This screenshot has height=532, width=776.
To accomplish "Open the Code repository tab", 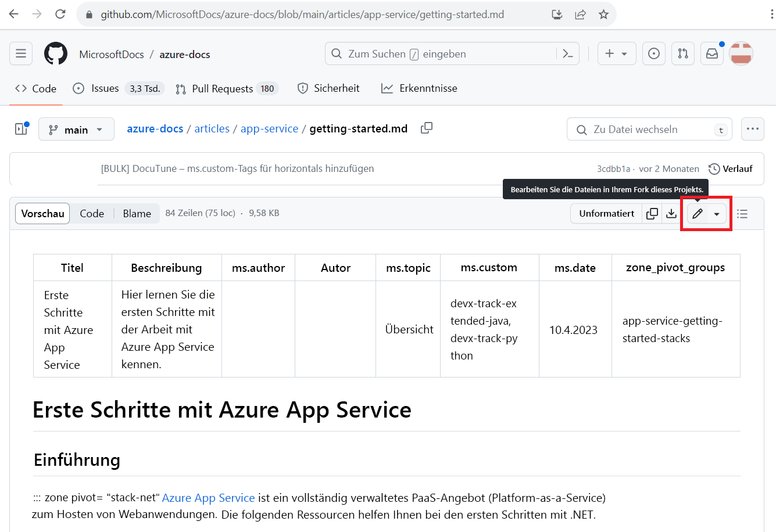I will coord(36,88).
